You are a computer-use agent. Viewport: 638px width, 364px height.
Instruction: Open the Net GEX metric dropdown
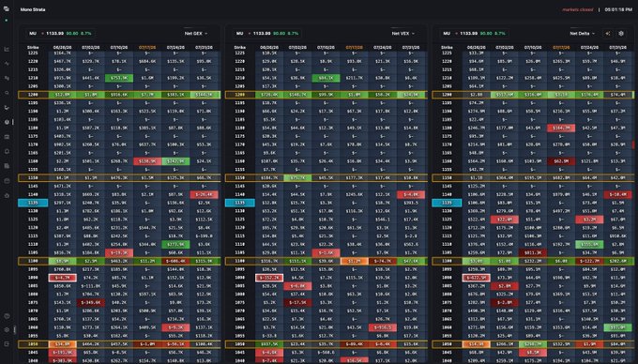click(x=196, y=34)
